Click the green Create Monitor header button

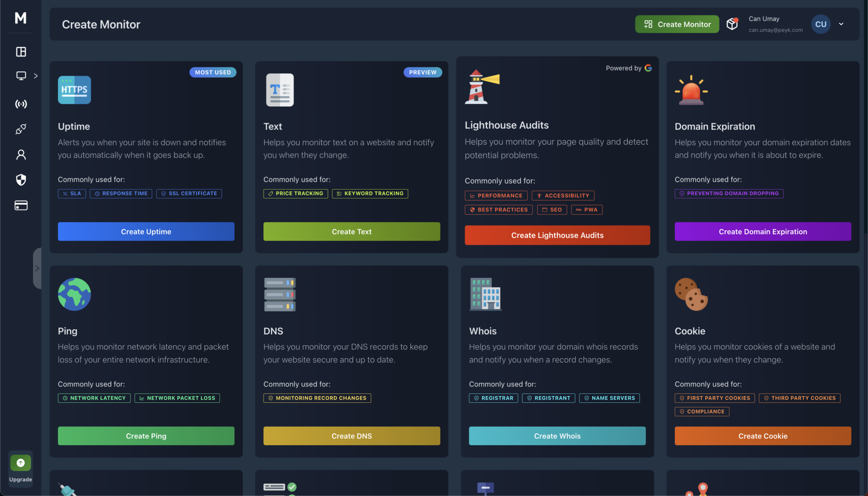pos(677,24)
